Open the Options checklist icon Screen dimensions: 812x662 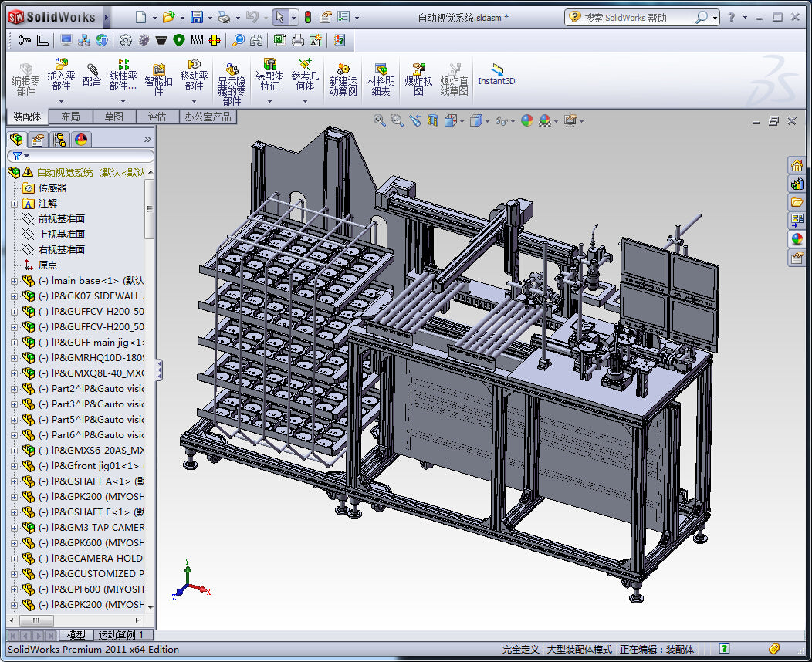tap(343, 17)
